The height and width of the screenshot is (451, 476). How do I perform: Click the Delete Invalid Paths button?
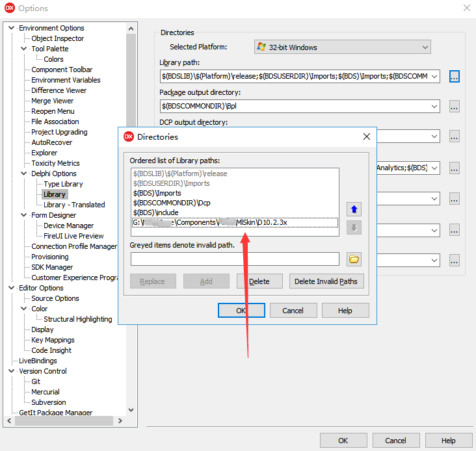click(326, 281)
